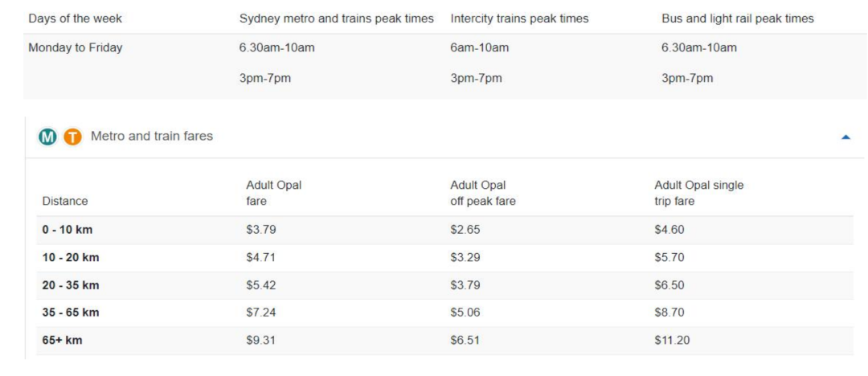The width and height of the screenshot is (868, 376).
Task: Click the Distance column header
Action: tap(65, 201)
